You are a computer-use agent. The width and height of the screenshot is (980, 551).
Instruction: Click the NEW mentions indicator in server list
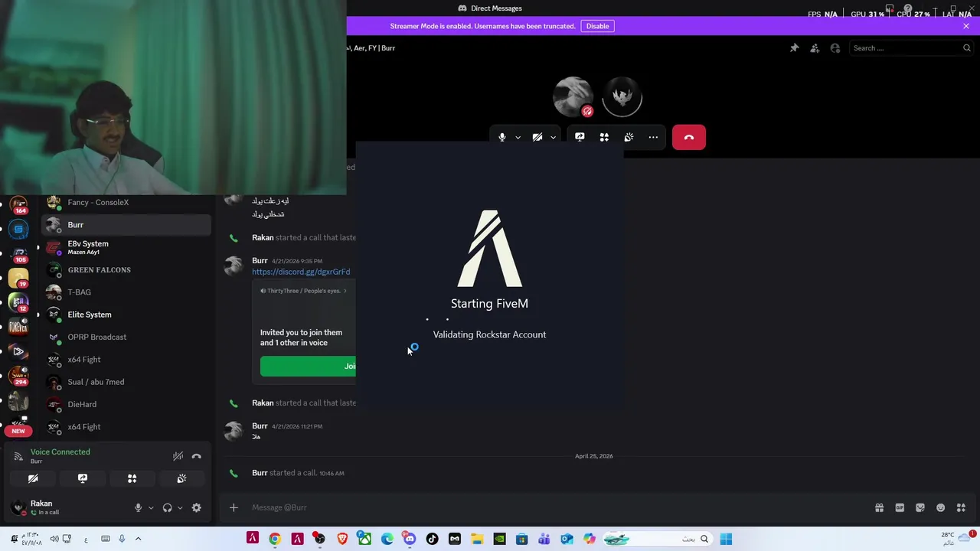[x=18, y=431]
